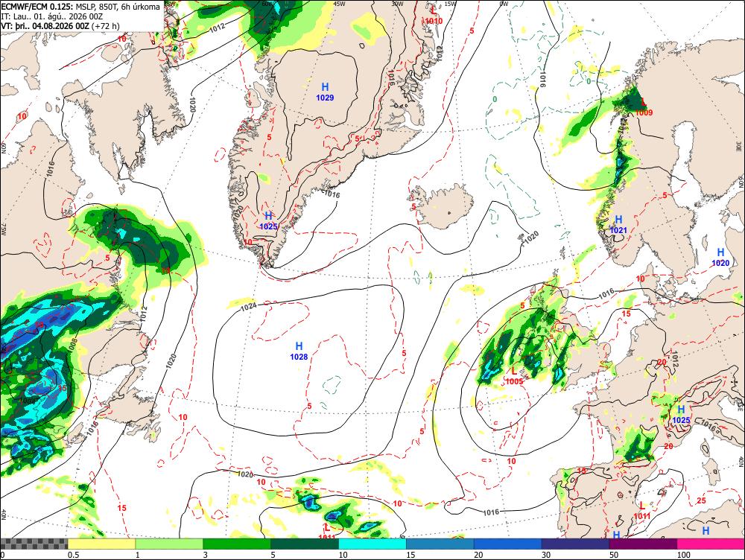Viewport: 745px width, 560px height.
Task: Click the pink 100+ mm legend swatch
Action: pyautogui.click(x=711, y=544)
